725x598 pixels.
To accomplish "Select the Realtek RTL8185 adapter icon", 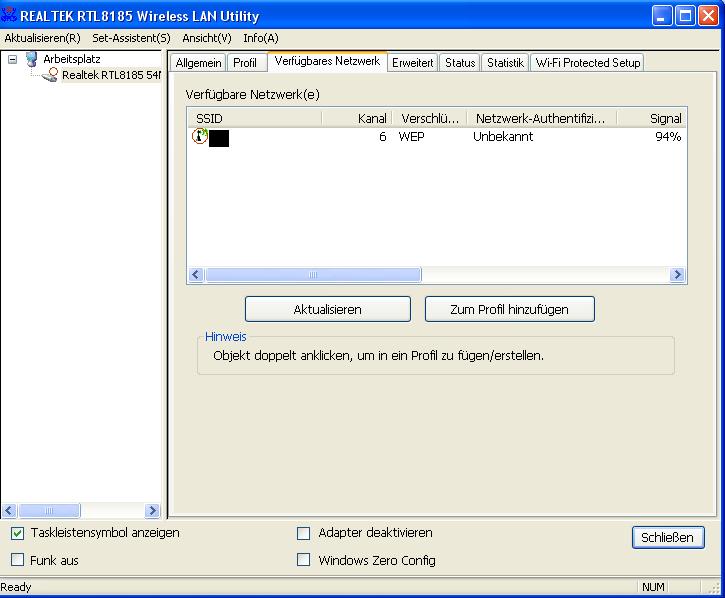I will point(50,75).
